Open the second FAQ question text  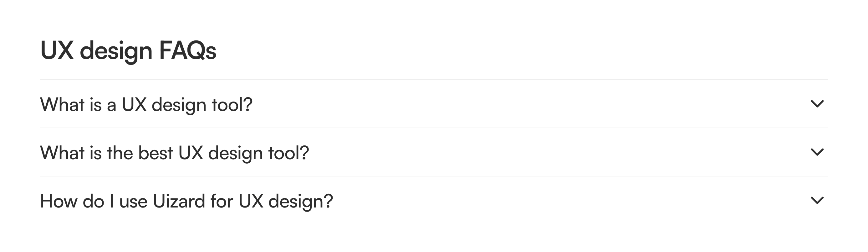pyautogui.click(x=174, y=153)
